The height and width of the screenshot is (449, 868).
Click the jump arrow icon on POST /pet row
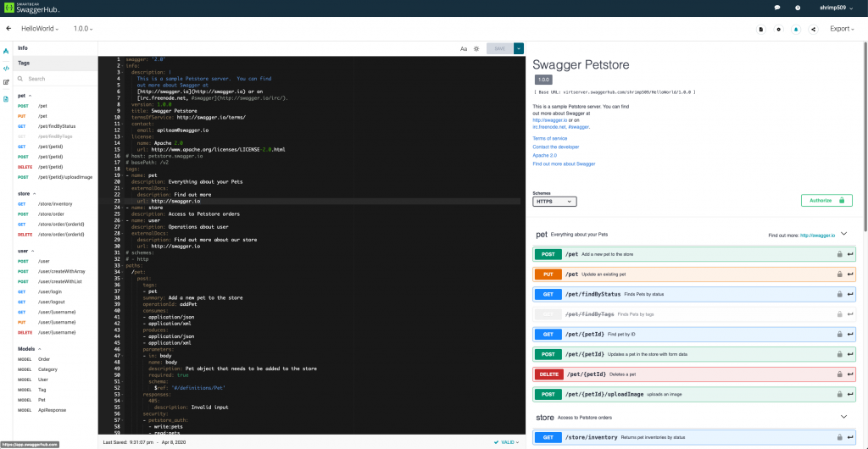coord(850,254)
